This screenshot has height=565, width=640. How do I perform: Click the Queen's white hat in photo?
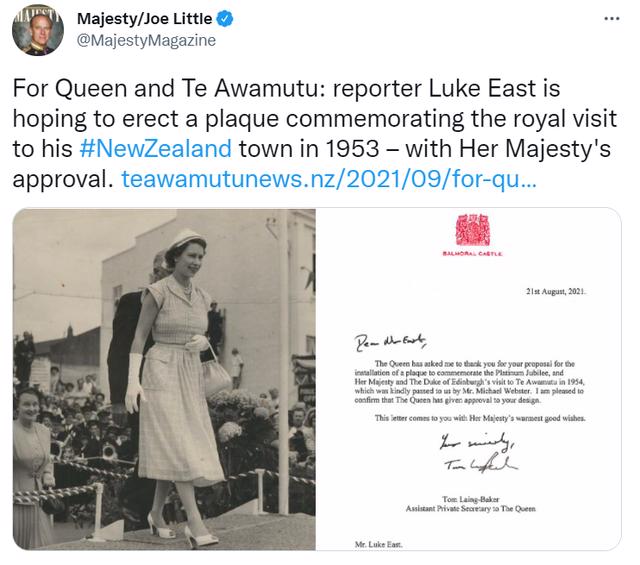(187, 239)
